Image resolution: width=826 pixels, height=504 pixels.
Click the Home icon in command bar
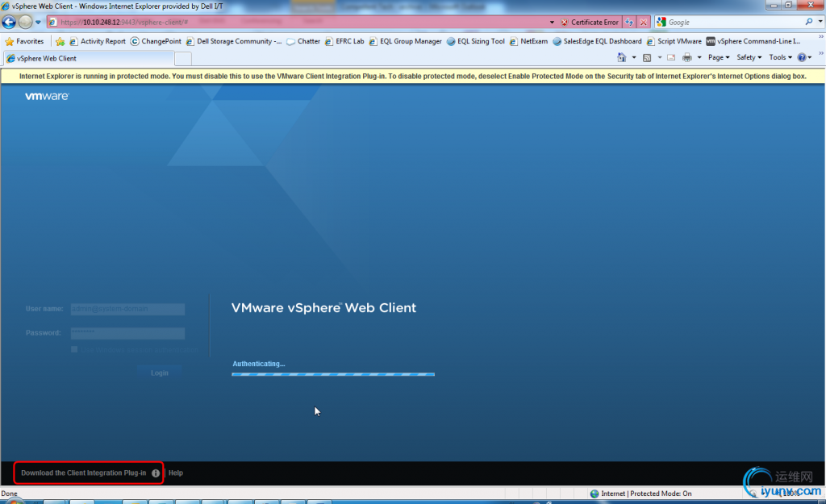coord(622,57)
